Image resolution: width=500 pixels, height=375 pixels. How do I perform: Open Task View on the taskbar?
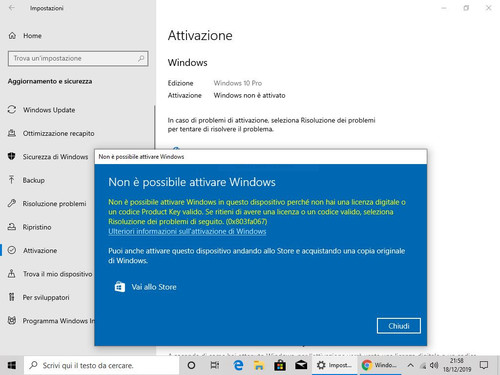(215, 365)
